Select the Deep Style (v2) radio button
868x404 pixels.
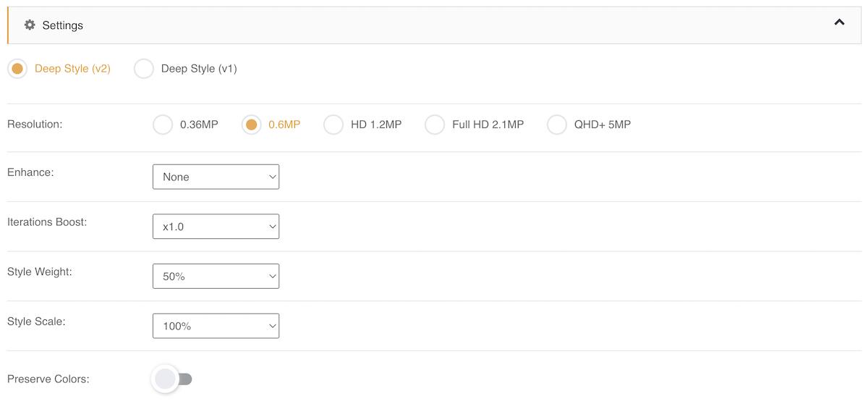[17, 69]
